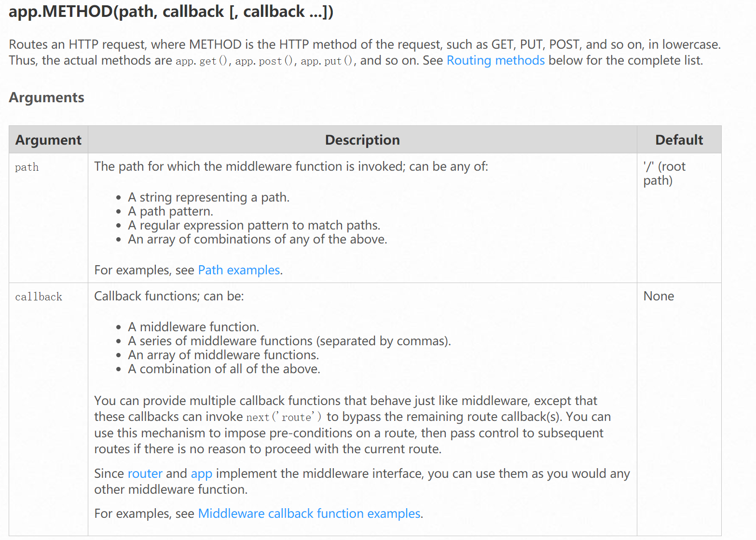Click 'A regular expression pattern' bullet item
756x540 pixels.
[x=254, y=226]
